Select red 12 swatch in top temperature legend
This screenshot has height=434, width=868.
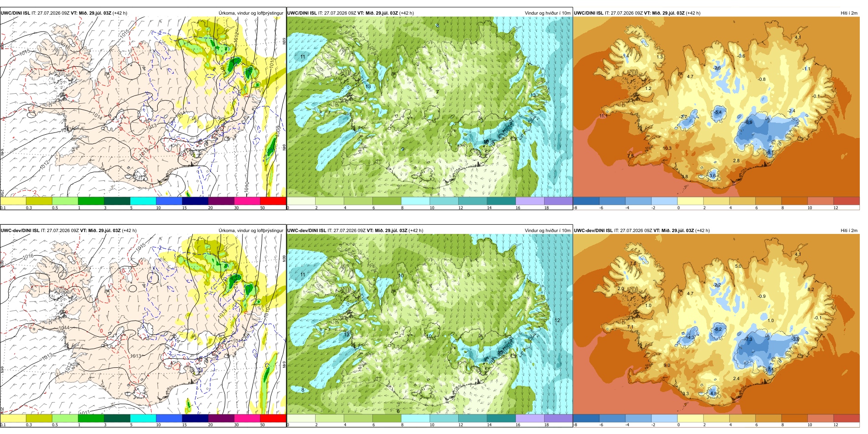847,201
